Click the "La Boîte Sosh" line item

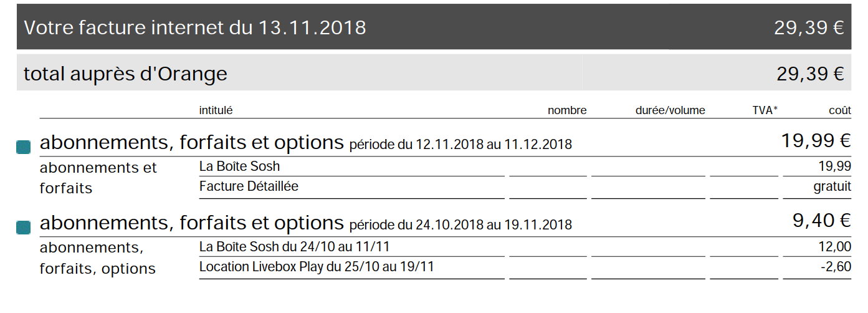239,166
